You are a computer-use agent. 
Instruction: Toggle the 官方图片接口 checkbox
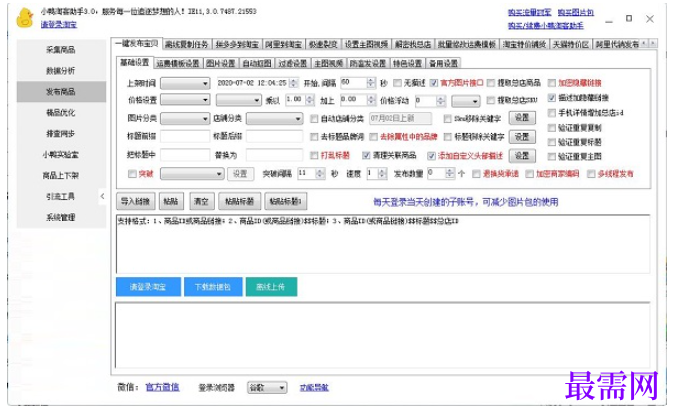pos(434,83)
